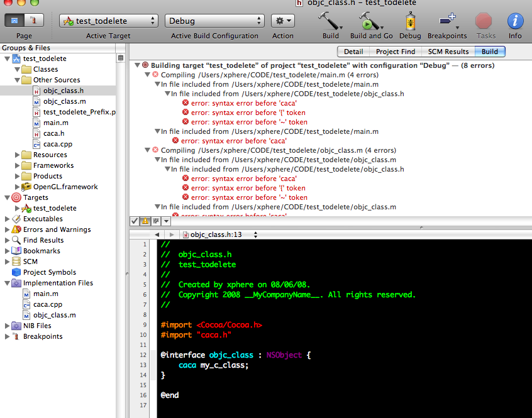Click the sidebar column options icon
This screenshot has width=532, height=418.
[x=121, y=58]
